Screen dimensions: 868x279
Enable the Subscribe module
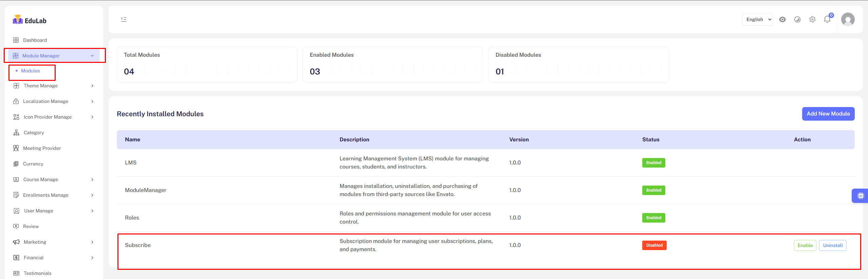tap(805, 245)
